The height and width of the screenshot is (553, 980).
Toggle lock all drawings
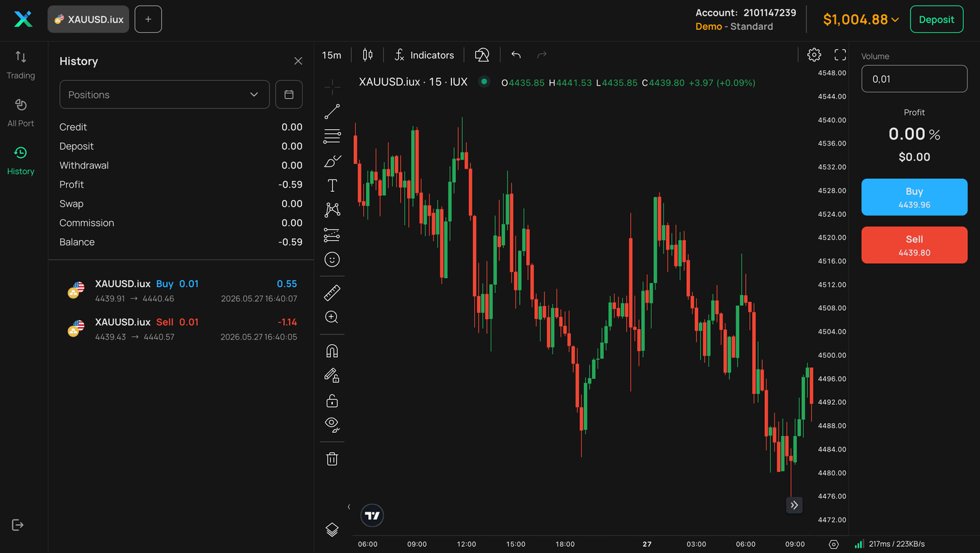332,401
